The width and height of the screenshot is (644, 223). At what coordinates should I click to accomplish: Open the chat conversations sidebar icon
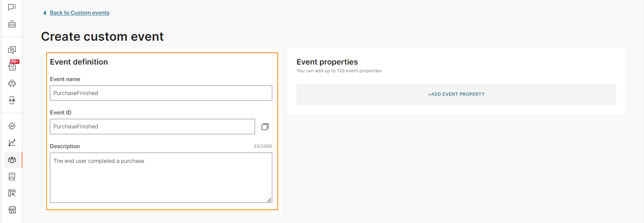pyautogui.click(x=12, y=7)
